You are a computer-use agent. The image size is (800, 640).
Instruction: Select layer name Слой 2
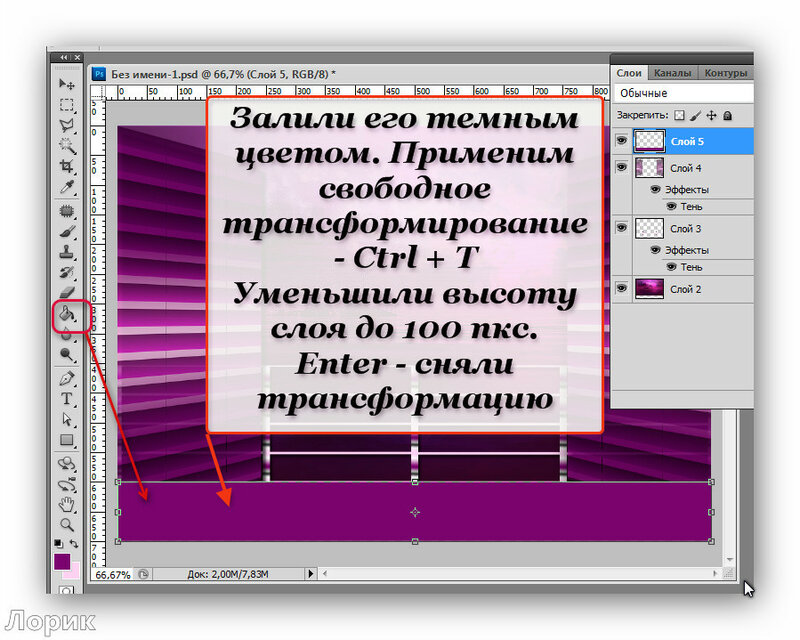coord(686,289)
